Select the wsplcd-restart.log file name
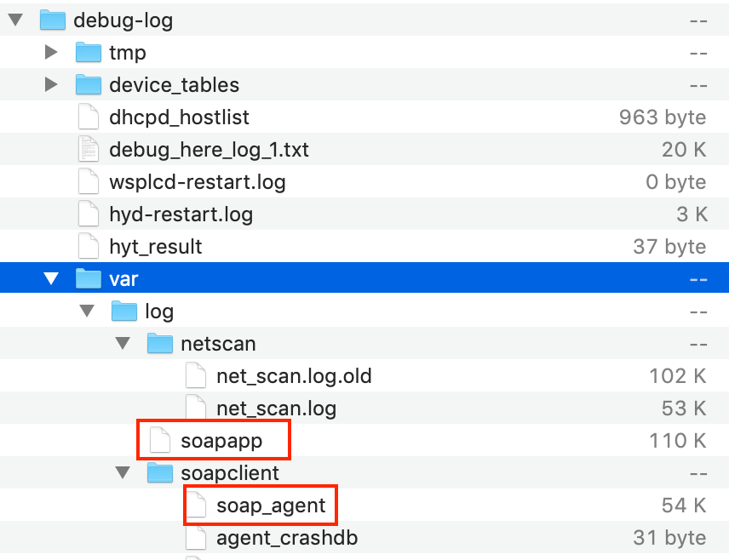 point(198,182)
